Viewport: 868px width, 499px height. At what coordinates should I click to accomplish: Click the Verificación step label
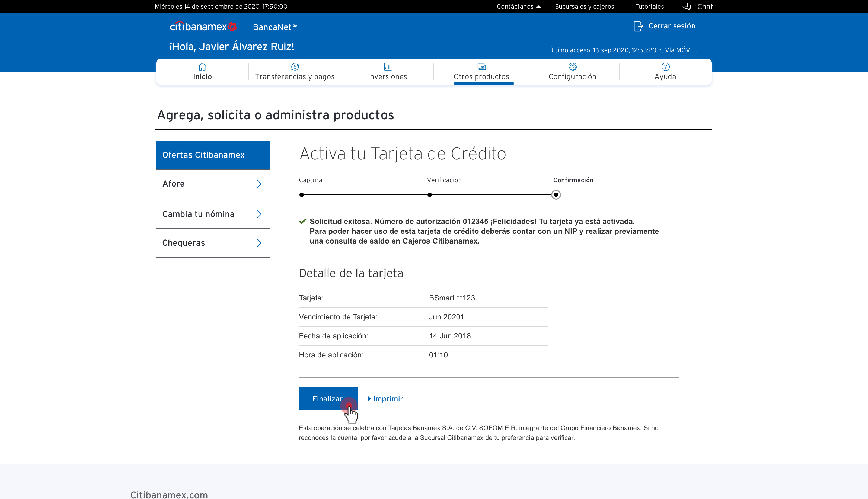[x=444, y=180]
